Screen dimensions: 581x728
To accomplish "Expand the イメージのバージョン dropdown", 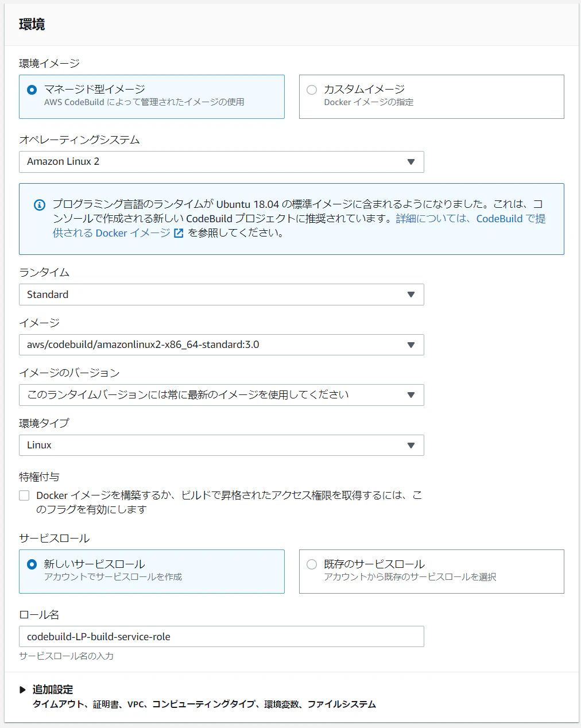I will point(222,395).
